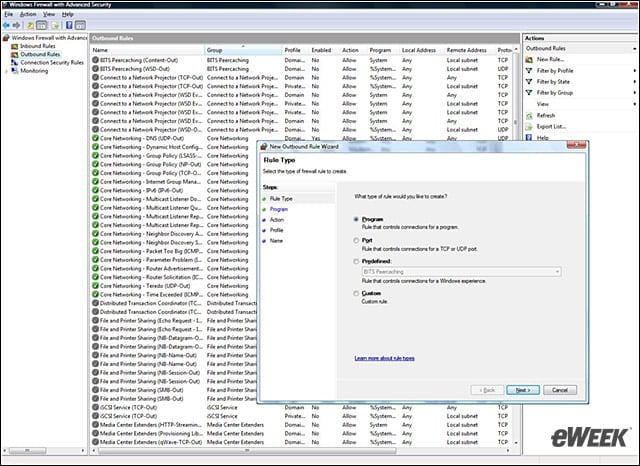The height and width of the screenshot is (466, 640).
Task: Open the Action menu
Action: [28, 14]
